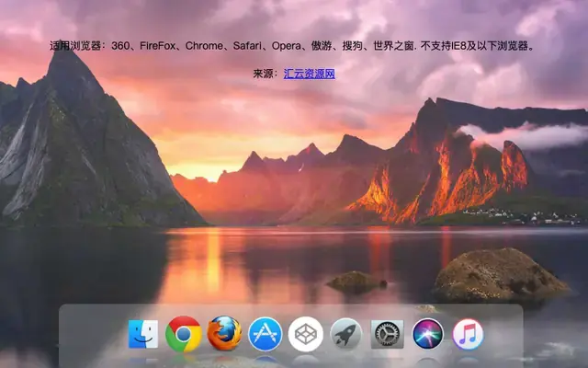
Task: Click the 适用浏览器 compatibility text line
Action: click(x=292, y=46)
